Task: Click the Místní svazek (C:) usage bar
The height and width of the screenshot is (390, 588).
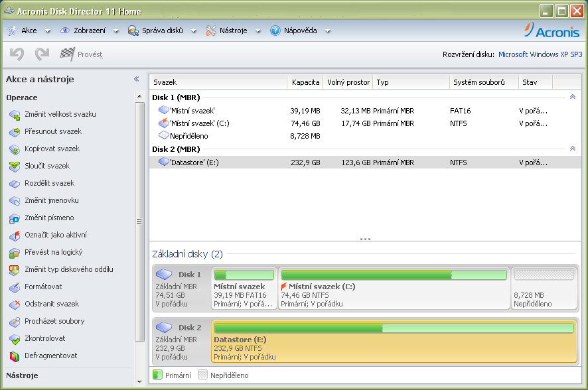Action: point(394,275)
